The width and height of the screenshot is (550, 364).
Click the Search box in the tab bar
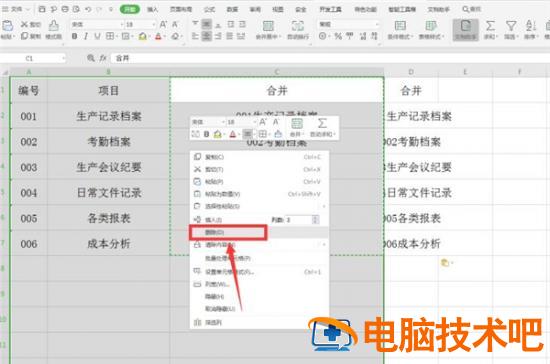coord(472,9)
